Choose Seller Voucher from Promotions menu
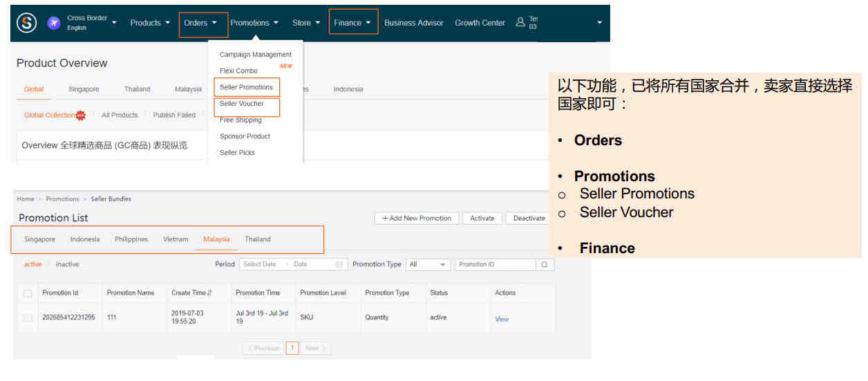Screen dimensions: 868x381 click(241, 104)
